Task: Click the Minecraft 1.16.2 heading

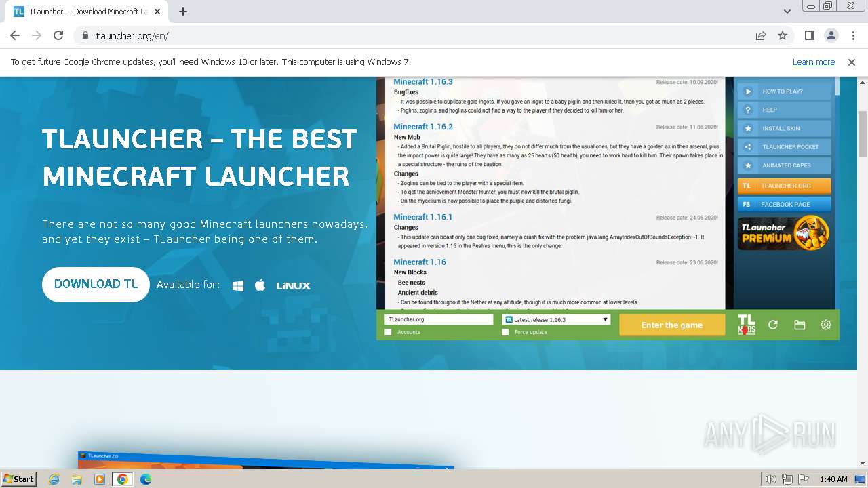Action: [x=423, y=127]
